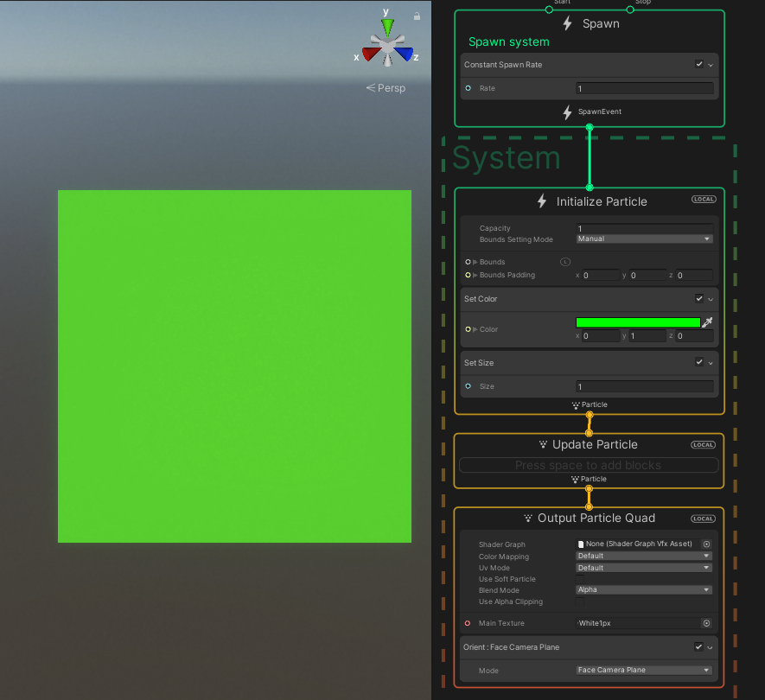Open the Main Texture object picker
This screenshot has width=765, height=700.
pos(706,623)
